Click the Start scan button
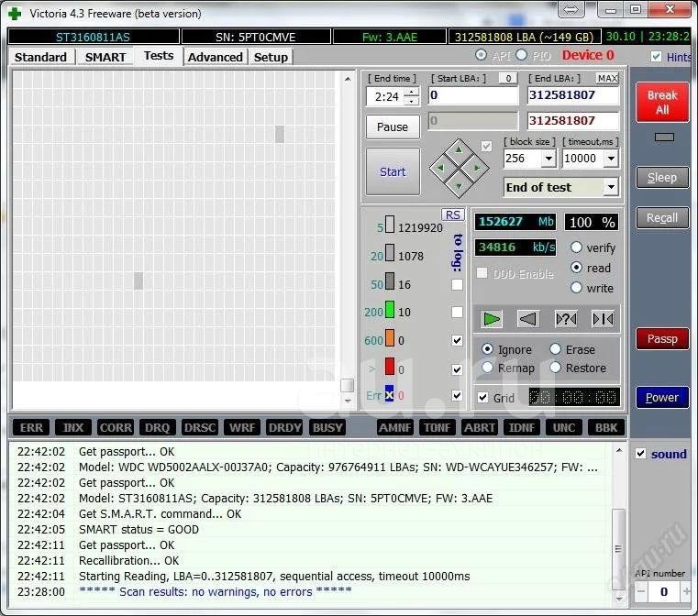Image resolution: width=698 pixels, height=616 pixels. click(393, 171)
